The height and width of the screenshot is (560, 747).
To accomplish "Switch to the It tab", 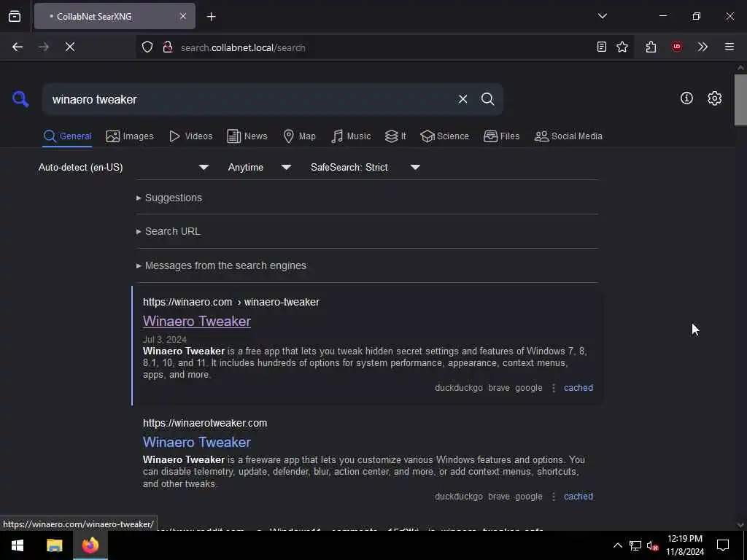I will [395, 136].
